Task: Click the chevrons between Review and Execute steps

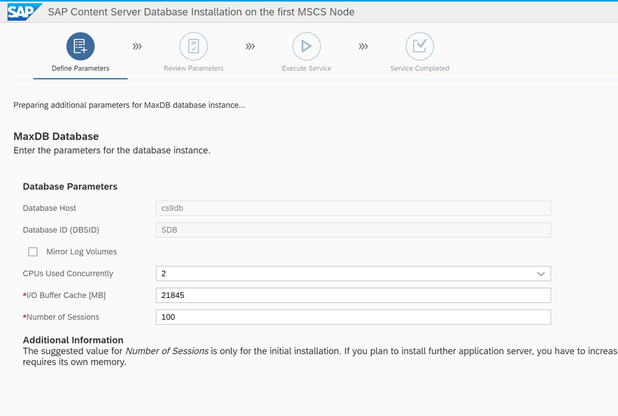Action: click(250, 47)
